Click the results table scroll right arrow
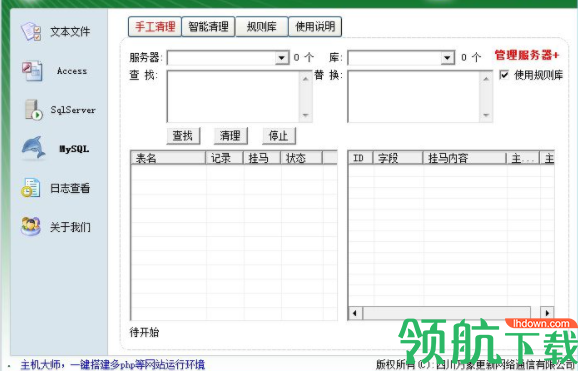 tap(547, 313)
